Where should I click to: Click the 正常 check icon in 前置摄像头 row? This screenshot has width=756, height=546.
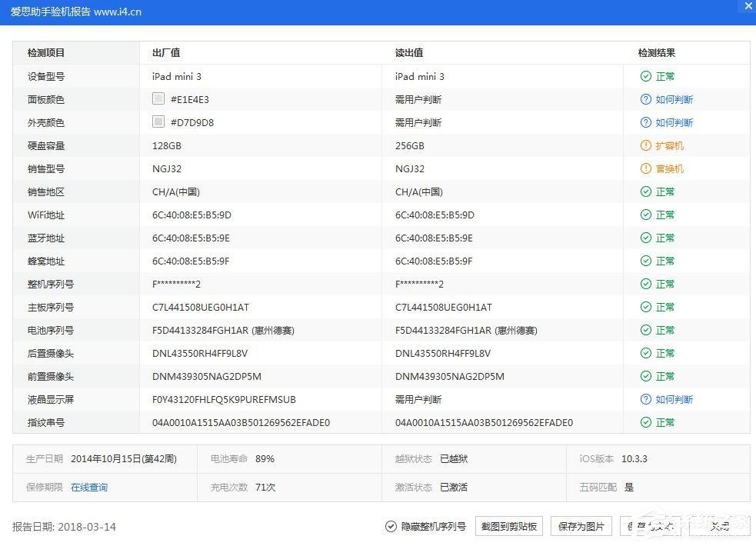pyautogui.click(x=645, y=376)
